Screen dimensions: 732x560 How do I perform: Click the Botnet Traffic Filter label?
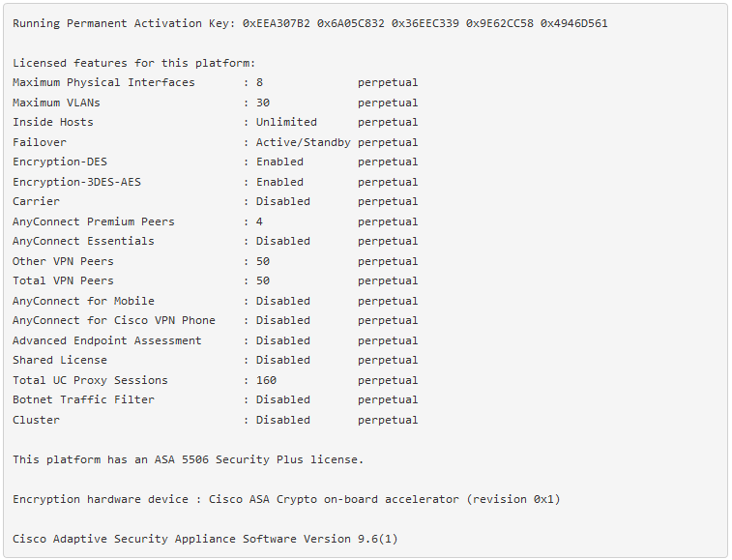tap(83, 400)
